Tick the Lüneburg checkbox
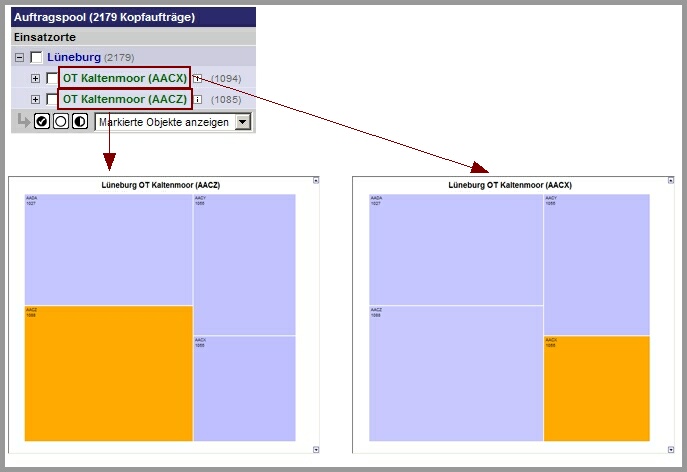The image size is (687, 472). 37,57
